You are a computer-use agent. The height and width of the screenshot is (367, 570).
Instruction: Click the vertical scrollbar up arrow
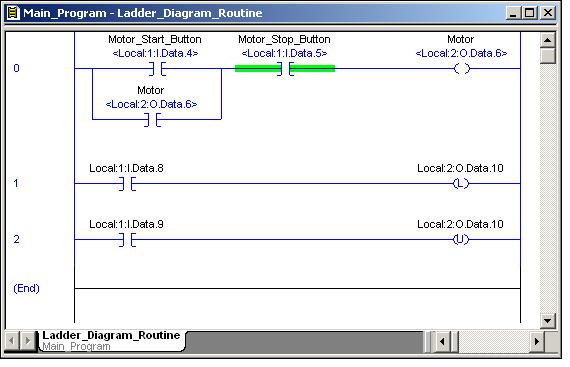[547, 40]
